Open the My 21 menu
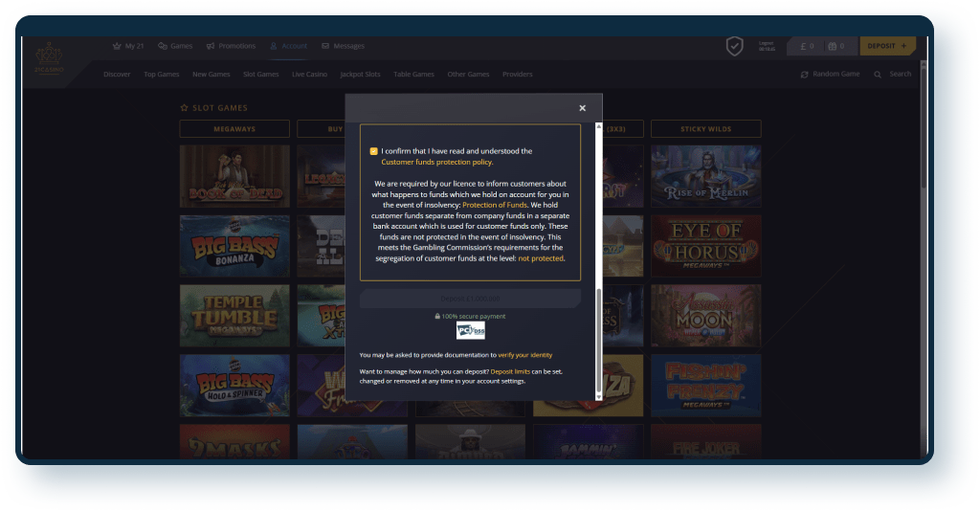 (128, 46)
